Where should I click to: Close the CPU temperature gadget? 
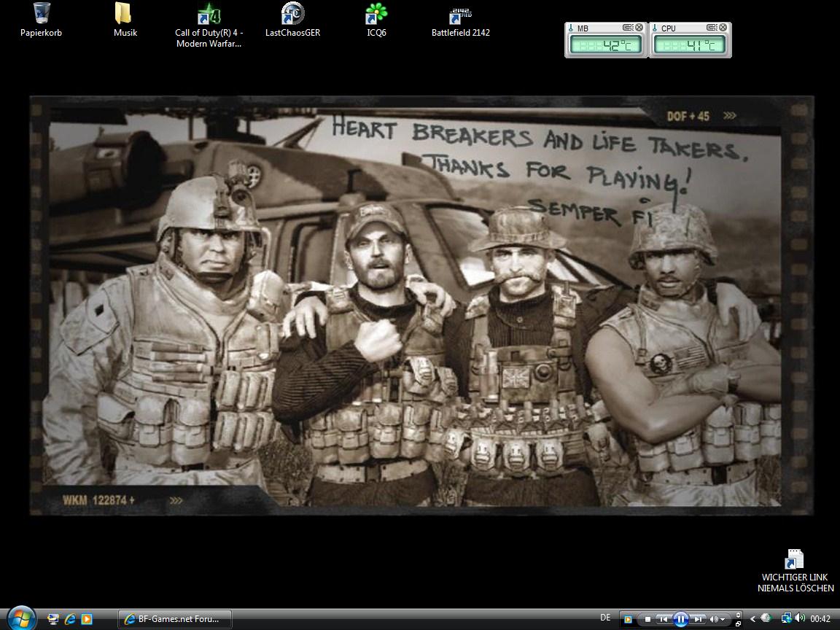coord(723,27)
